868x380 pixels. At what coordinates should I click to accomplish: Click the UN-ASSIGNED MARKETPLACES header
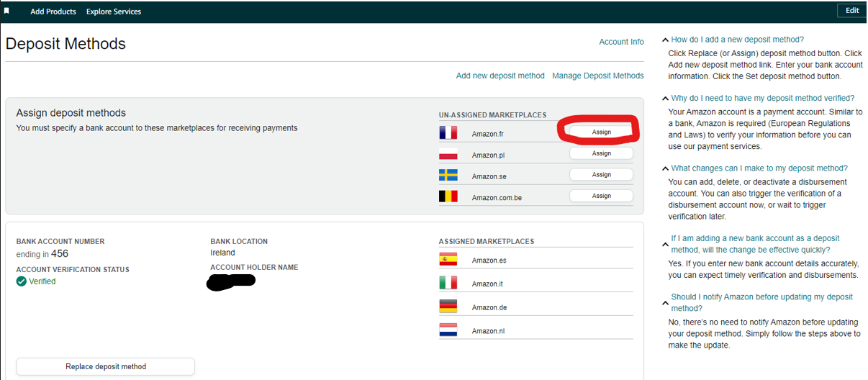[492, 115]
